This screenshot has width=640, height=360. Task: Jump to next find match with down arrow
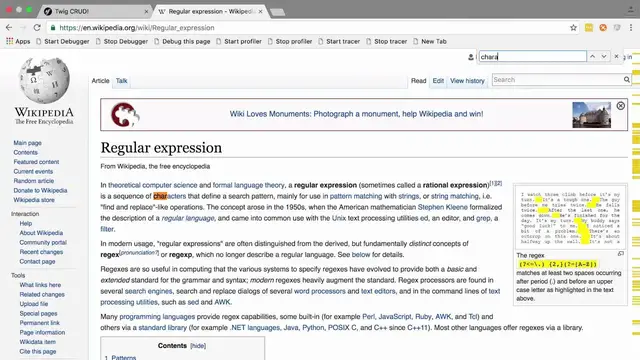click(x=604, y=56)
